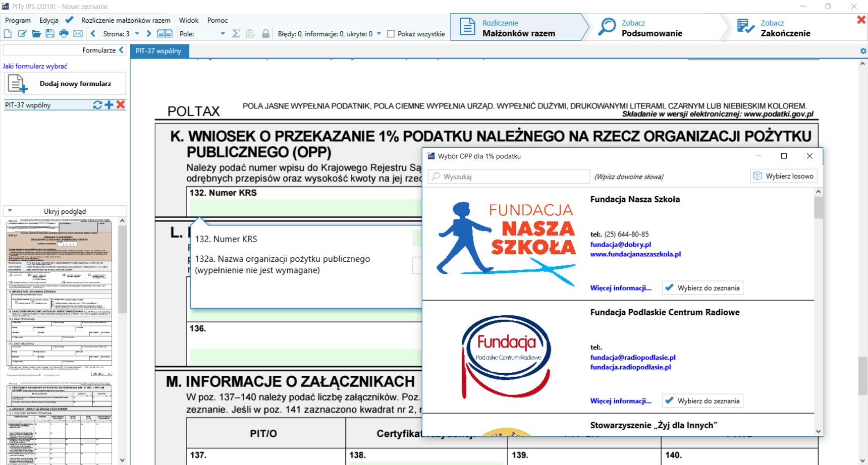Click preview panel scrollbar thumb

tap(122, 269)
